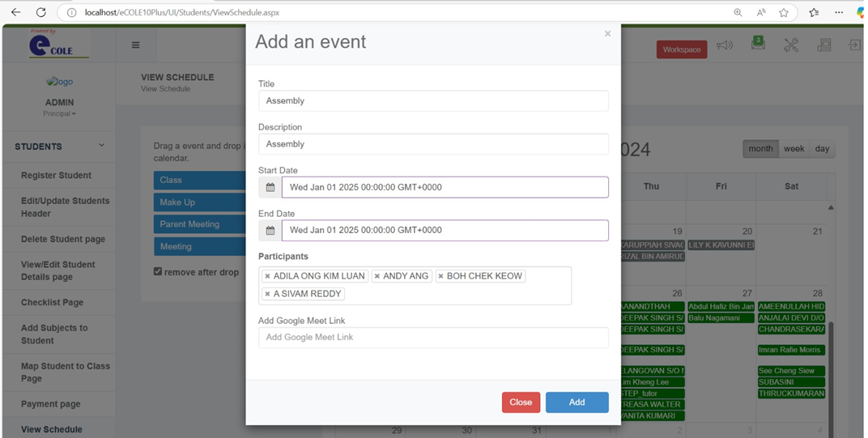Open the browser favorites list icon
The width and height of the screenshot is (868, 438).
tap(814, 12)
